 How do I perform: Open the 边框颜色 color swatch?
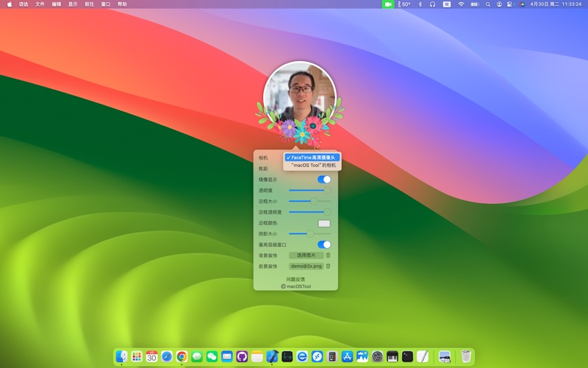[324, 223]
